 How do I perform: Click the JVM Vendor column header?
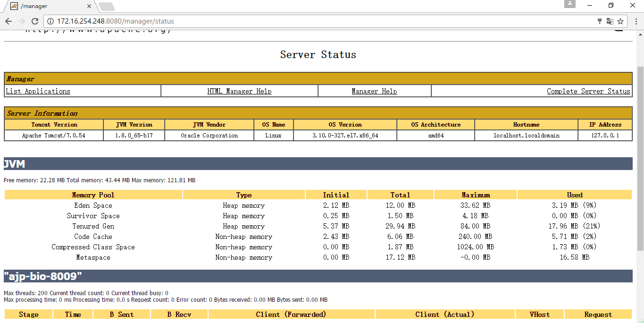tap(209, 125)
